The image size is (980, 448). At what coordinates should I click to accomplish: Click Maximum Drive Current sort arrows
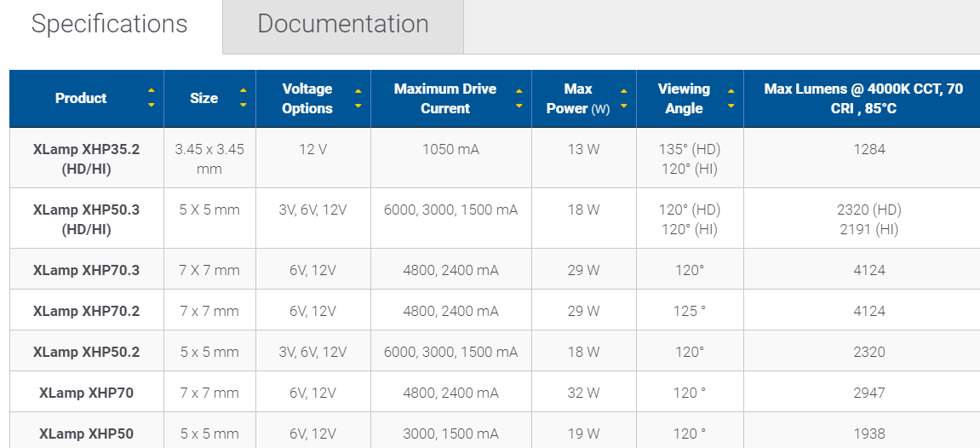(519, 98)
